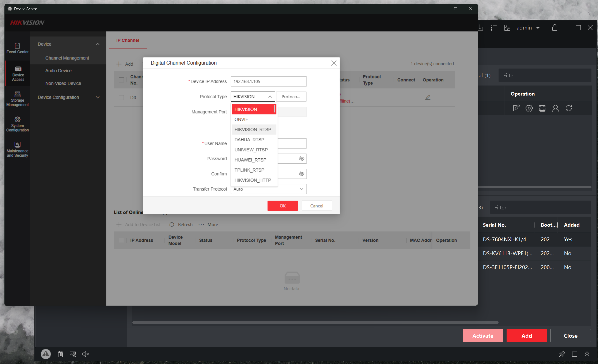Open Maintenance and Security section

coord(18,150)
